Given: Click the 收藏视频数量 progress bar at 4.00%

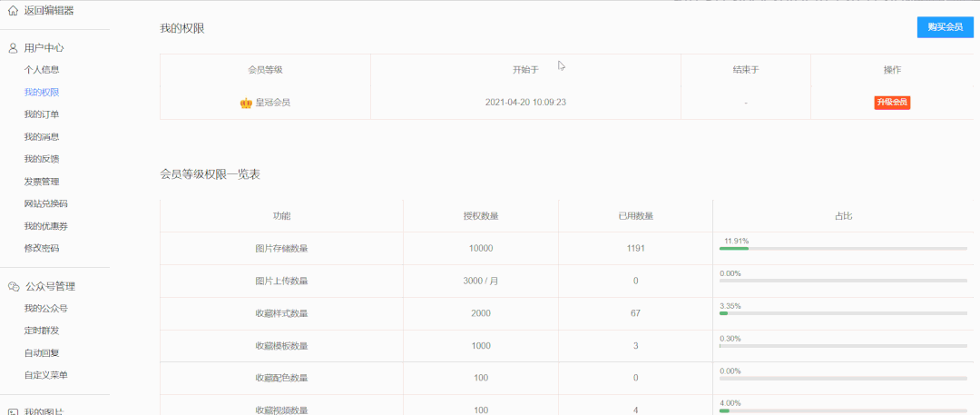Looking at the screenshot, I should coord(843,411).
